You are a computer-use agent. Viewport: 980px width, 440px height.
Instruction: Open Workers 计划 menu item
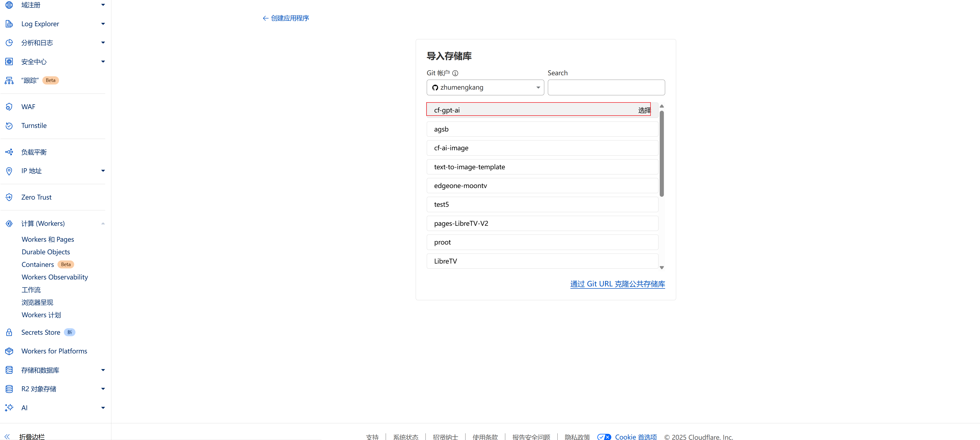(x=41, y=315)
